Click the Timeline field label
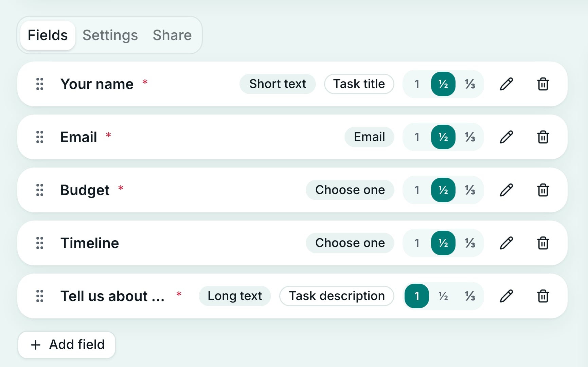The width and height of the screenshot is (588, 367). (x=90, y=243)
